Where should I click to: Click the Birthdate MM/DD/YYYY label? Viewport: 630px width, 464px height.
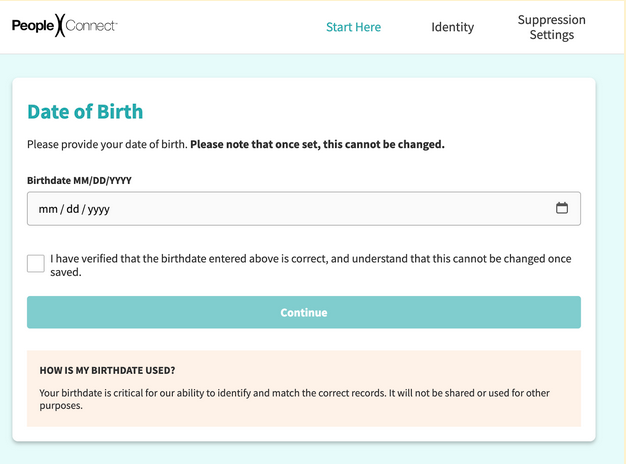pos(79,180)
